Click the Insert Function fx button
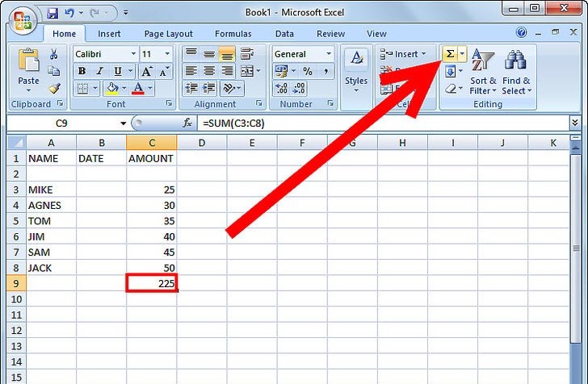 tap(187, 123)
